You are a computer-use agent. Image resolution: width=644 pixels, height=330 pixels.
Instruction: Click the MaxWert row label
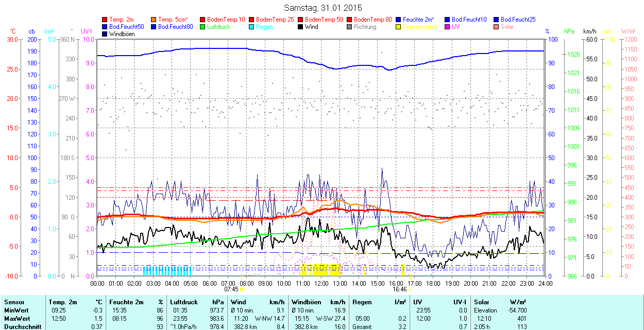(x=16, y=318)
